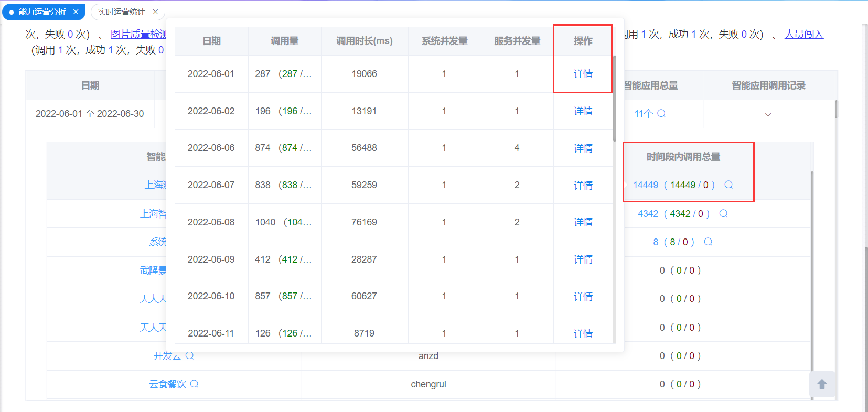868x412 pixels.
Task: Click the back-to-top arrow button
Action: point(822,384)
